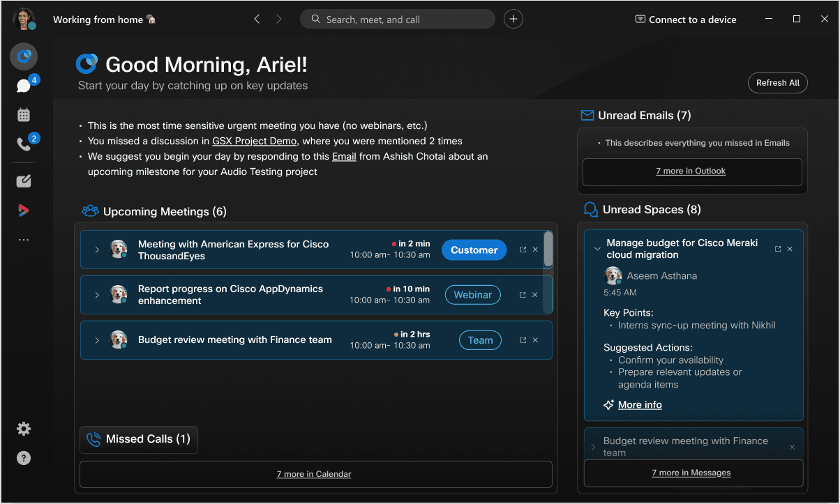Click the Upcoming Meetings list scrollbar
The width and height of the screenshot is (840, 504).
click(x=548, y=250)
